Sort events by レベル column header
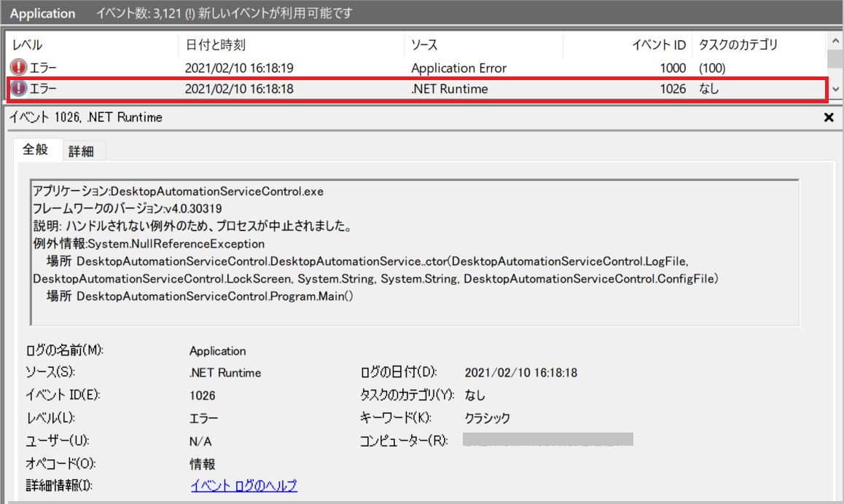The height and width of the screenshot is (504, 844). click(x=92, y=44)
